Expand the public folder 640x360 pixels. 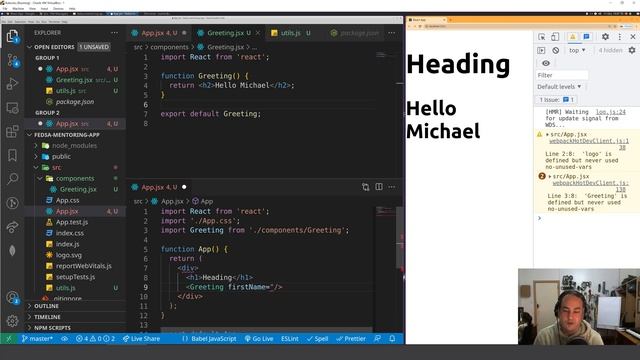[61, 157]
